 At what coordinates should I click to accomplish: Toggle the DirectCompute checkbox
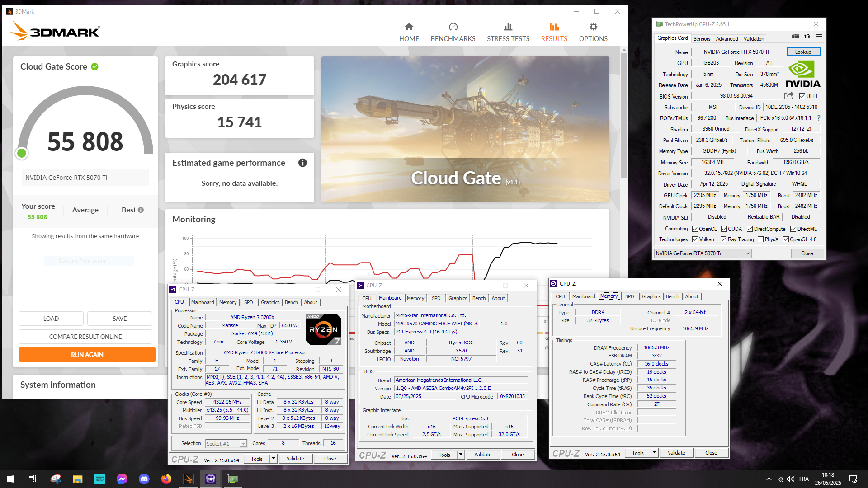point(750,229)
